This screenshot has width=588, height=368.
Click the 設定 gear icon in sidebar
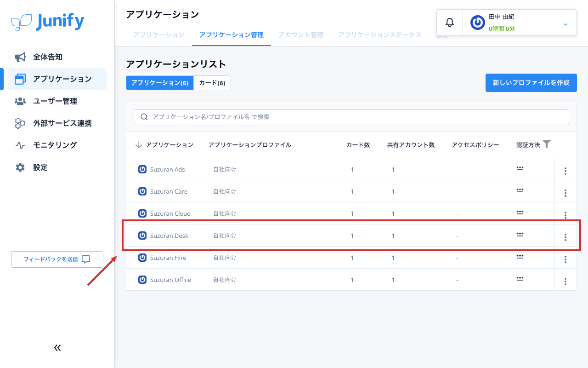[x=20, y=167]
